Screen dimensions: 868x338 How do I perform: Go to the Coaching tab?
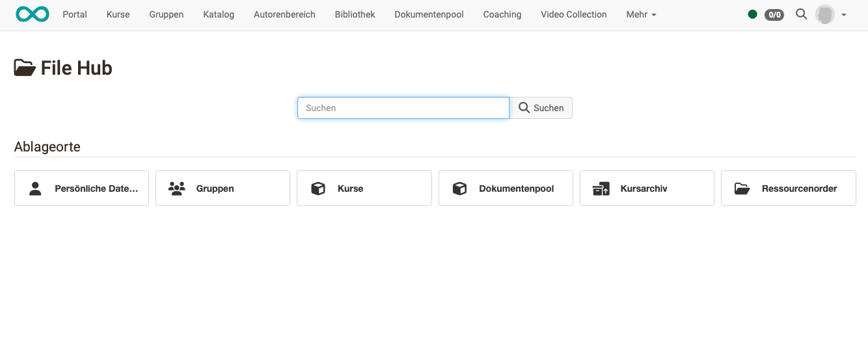pos(502,14)
